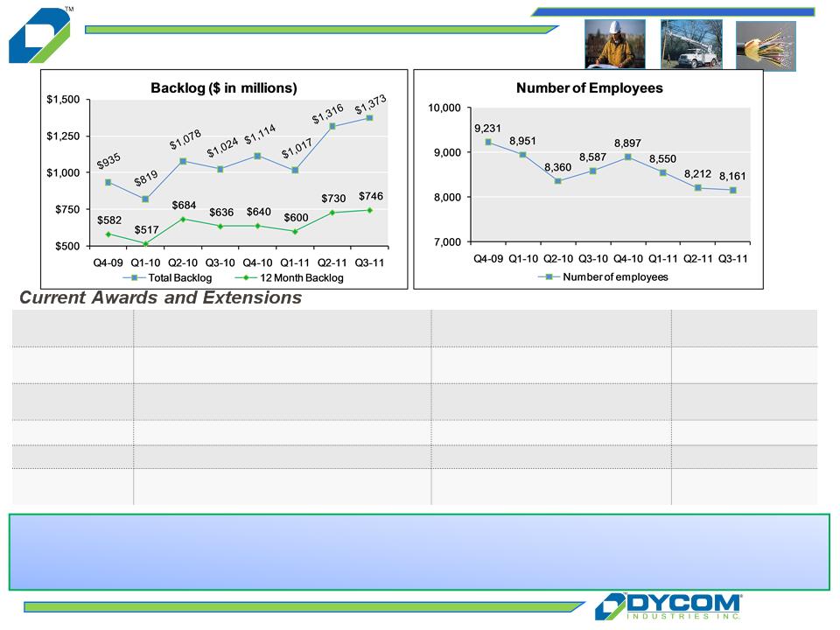Image resolution: width=840 pixels, height=630 pixels.
Task: Click the 8,550 employees data label
Action: point(662,158)
